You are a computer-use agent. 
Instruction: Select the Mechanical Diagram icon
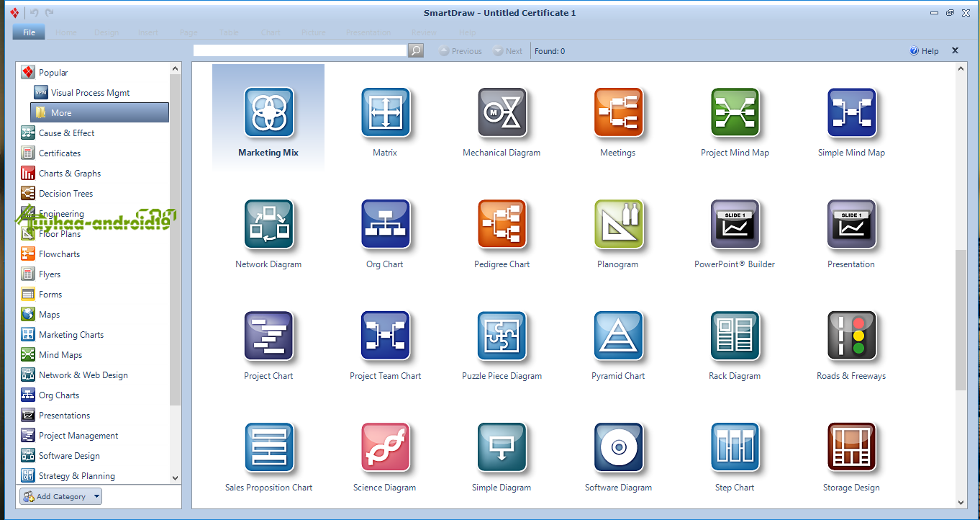[502, 112]
